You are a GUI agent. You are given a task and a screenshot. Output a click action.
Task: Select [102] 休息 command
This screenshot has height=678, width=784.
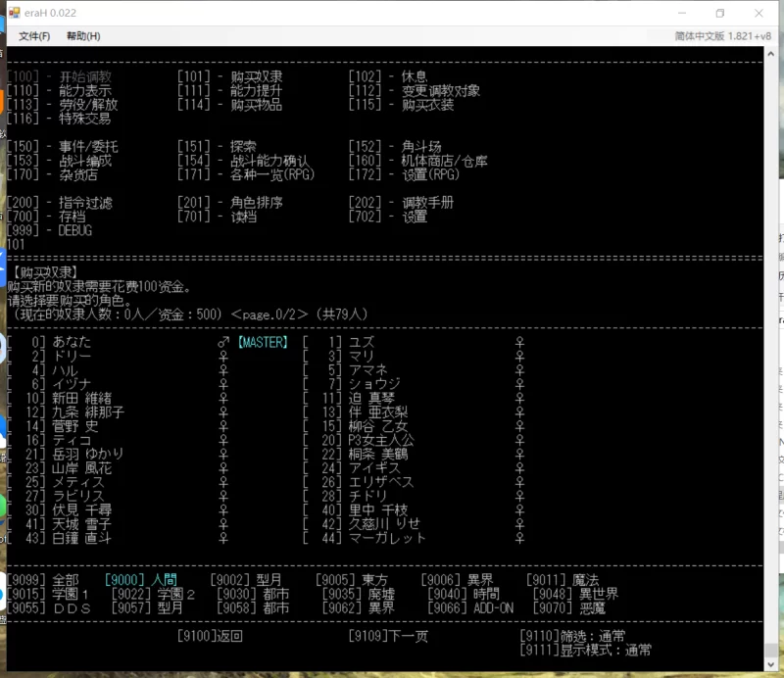pyautogui.click(x=388, y=76)
